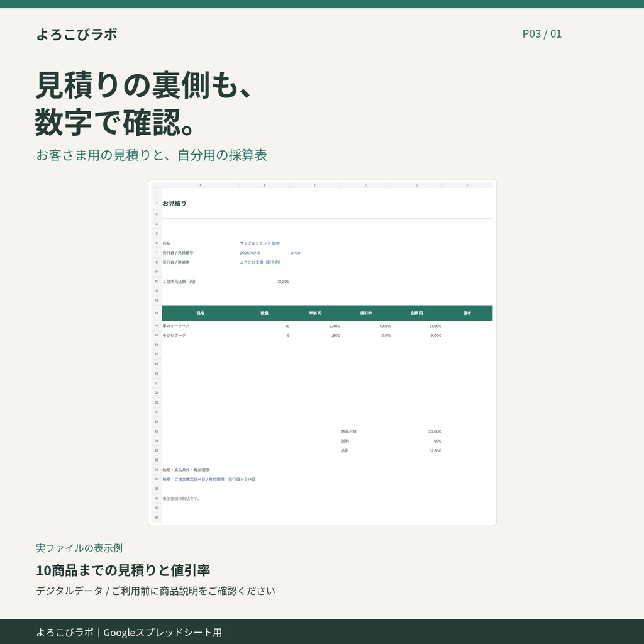Viewport: 644px width, 644px height.
Task: Click the unit price 1,800 cell
Action: tap(335, 335)
